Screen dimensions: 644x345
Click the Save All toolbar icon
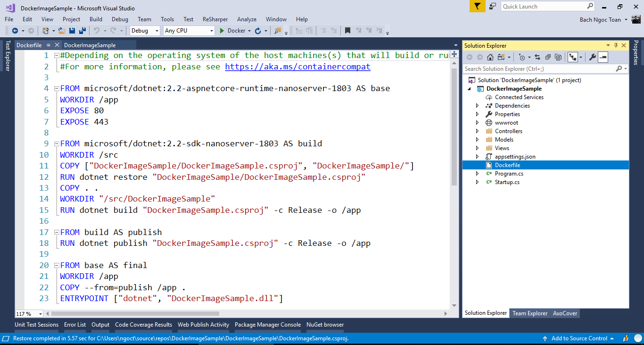click(83, 31)
